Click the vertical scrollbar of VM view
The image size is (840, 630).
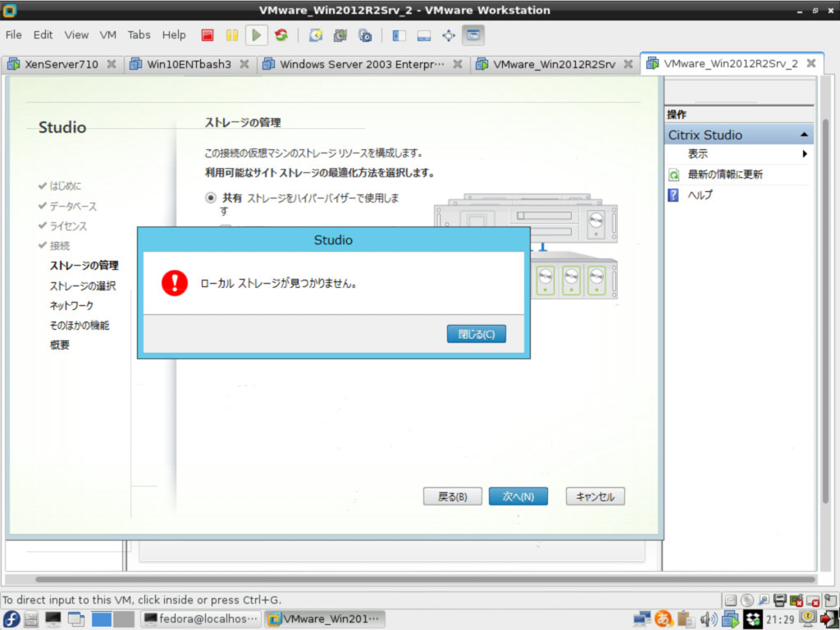825,311
